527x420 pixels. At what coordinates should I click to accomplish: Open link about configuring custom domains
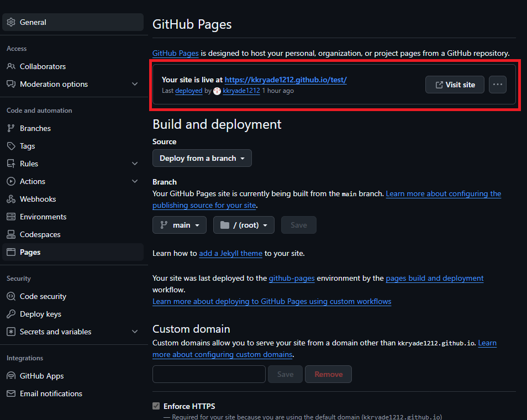tap(222, 354)
